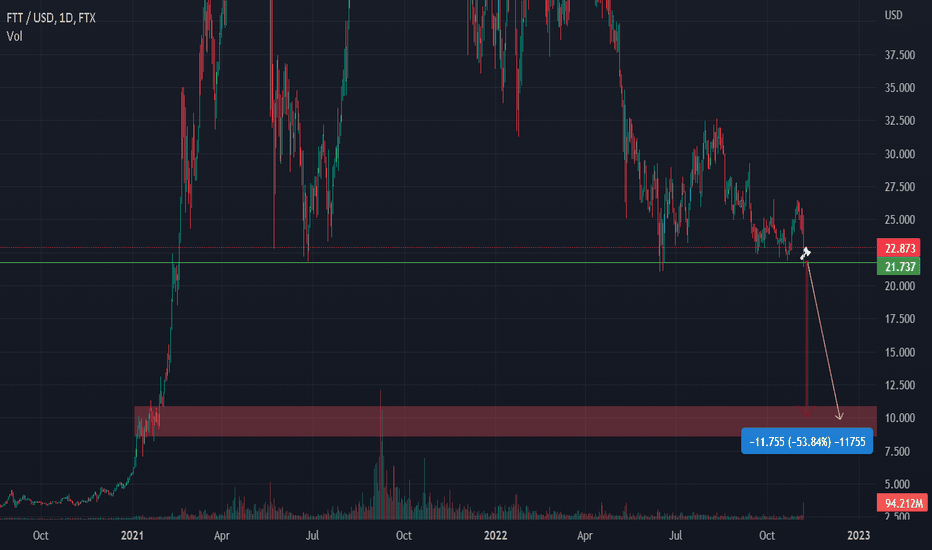932x550 pixels.
Task: Click the 25.000 price axis value
Action: [x=899, y=220]
